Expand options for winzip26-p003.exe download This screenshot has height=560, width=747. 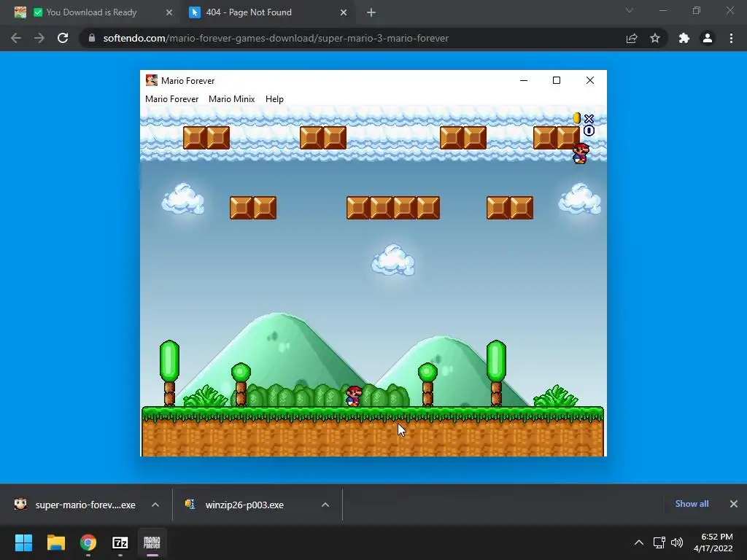click(325, 505)
